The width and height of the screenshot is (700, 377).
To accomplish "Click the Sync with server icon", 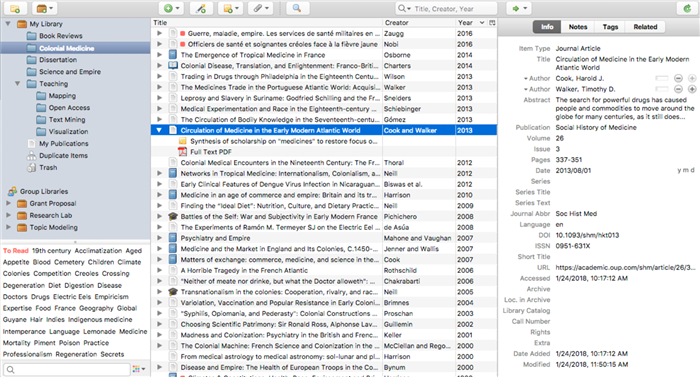I will 687,8.
